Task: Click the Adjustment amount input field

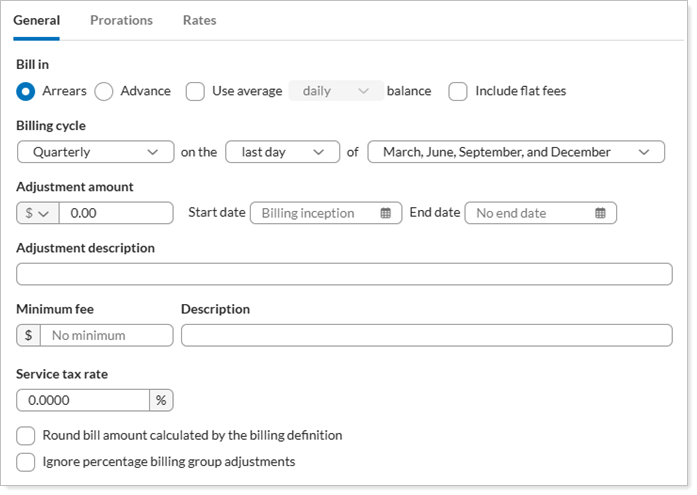Action: tap(116, 213)
